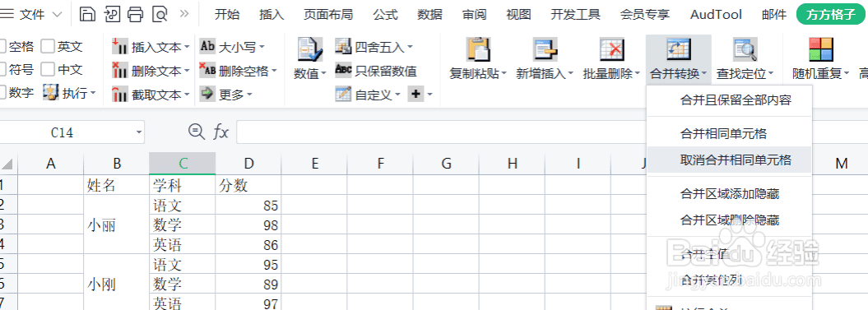The height and width of the screenshot is (310, 868).
Task: Click the 合并转换 icon
Action: [x=678, y=49]
